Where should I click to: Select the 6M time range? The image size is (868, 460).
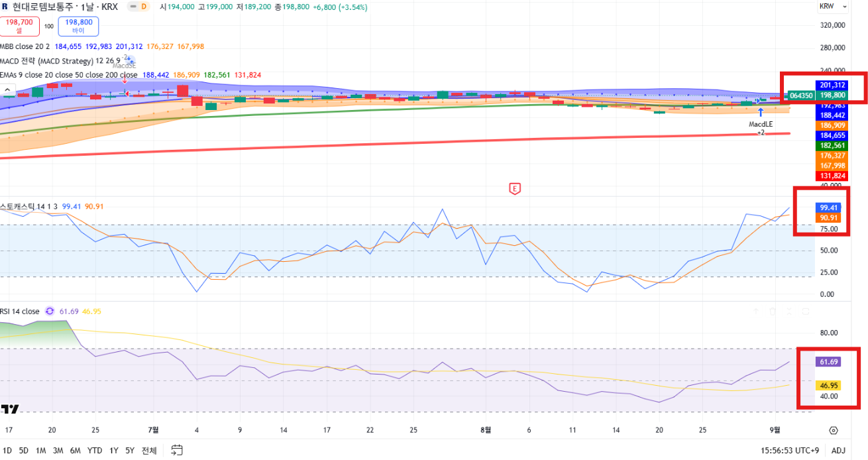tap(76, 450)
